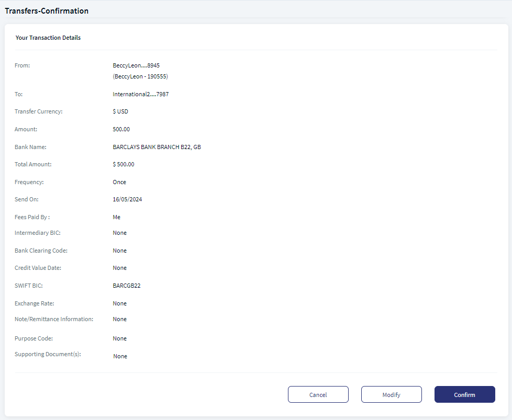Click the Credit Value Date None value
This screenshot has height=420, width=512.
pyautogui.click(x=119, y=268)
